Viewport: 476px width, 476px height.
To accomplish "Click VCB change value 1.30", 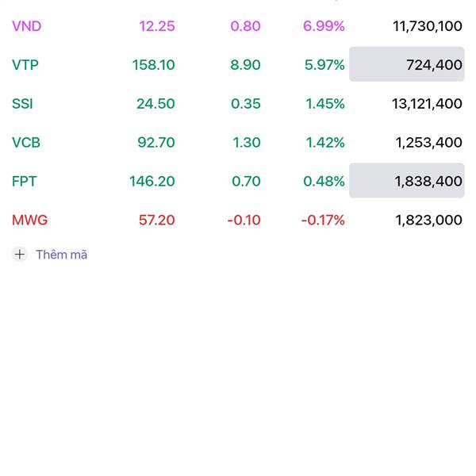I will 247,143.
